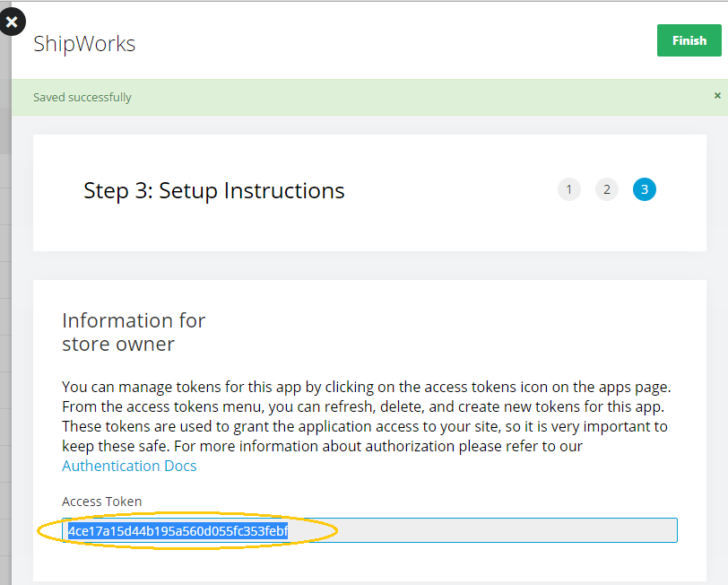
Task: Click inside the Access Token field
Action: pyautogui.click(x=369, y=530)
